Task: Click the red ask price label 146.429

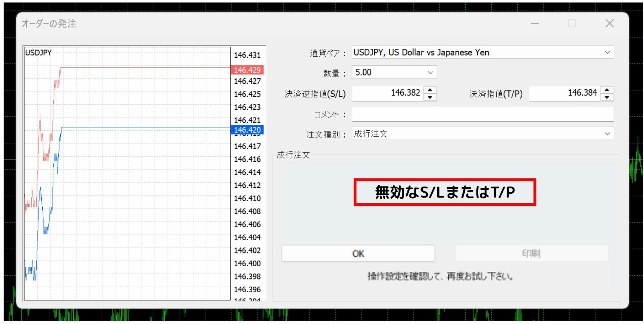Action: click(247, 70)
